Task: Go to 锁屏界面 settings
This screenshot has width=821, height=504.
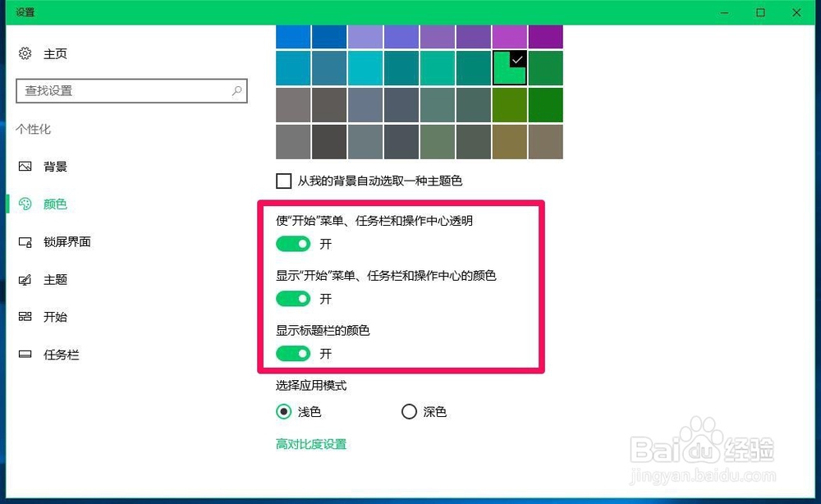Action: pyautogui.click(x=67, y=242)
